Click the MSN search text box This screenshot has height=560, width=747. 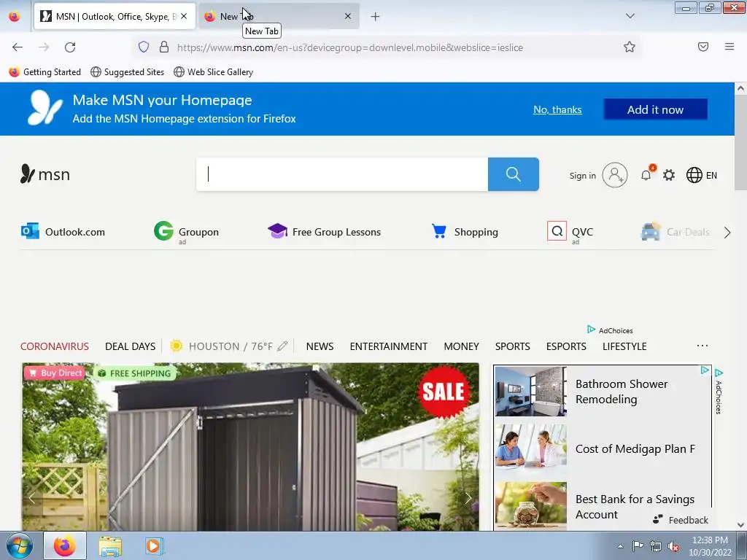[342, 174]
